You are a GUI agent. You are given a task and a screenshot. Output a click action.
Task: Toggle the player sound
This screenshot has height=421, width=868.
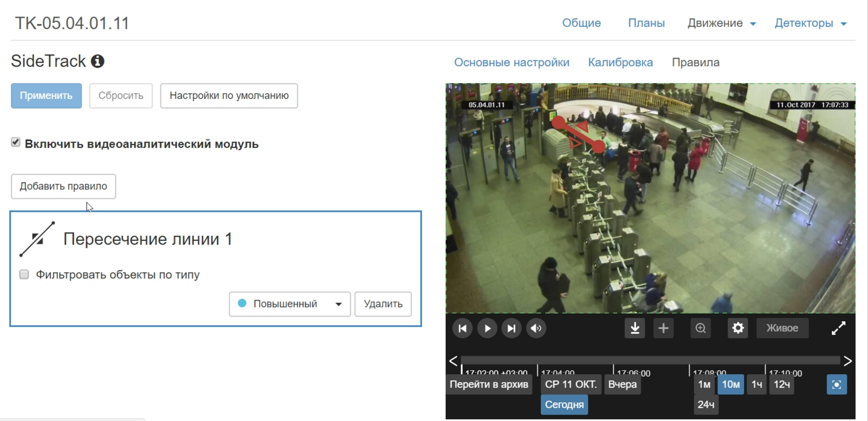click(x=536, y=328)
